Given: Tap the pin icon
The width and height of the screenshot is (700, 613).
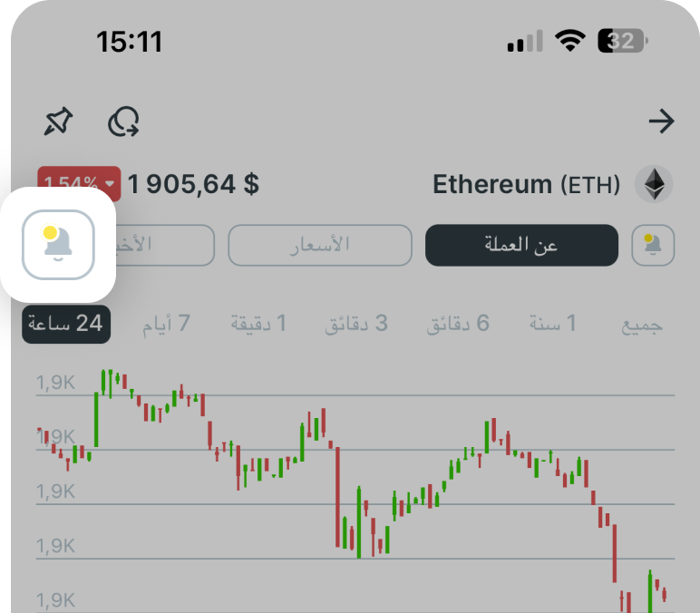Looking at the screenshot, I should point(59,122).
